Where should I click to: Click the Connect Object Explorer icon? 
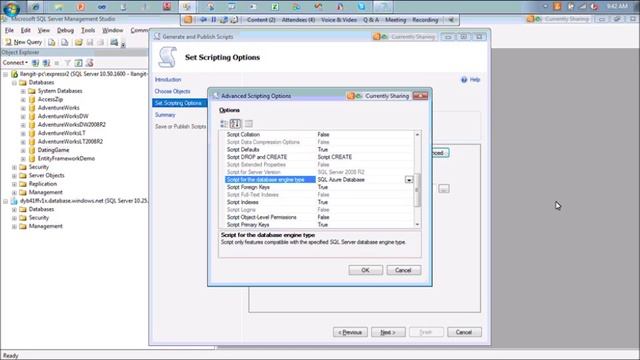36,63
